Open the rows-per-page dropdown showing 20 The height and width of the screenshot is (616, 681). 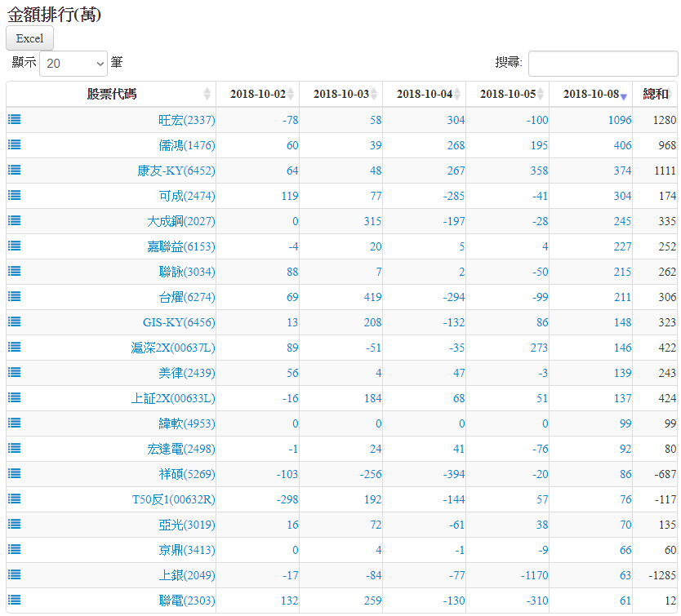pos(73,63)
